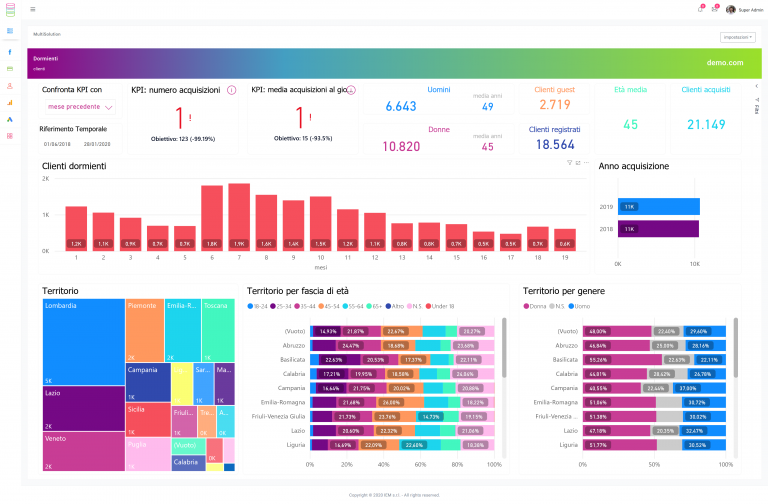The image size is (768, 504).
Task: Open the Google Ads icon in sidebar
Action: click(10, 120)
